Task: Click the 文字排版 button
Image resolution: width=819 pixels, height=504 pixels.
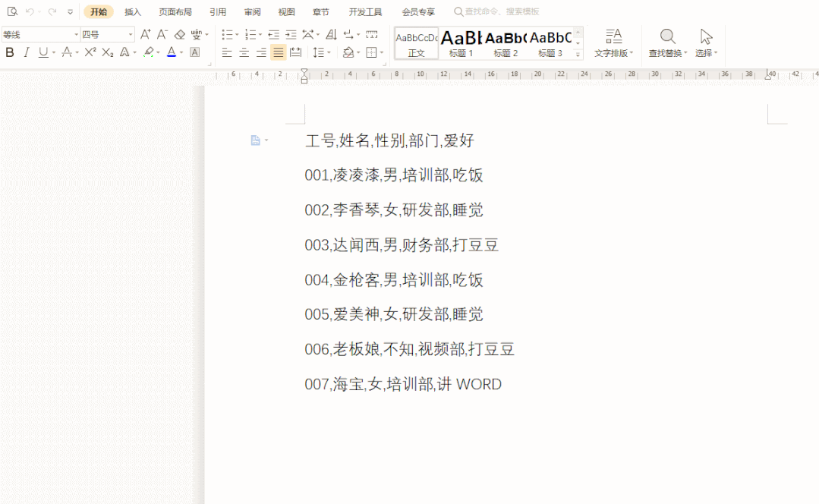Action: point(613,43)
